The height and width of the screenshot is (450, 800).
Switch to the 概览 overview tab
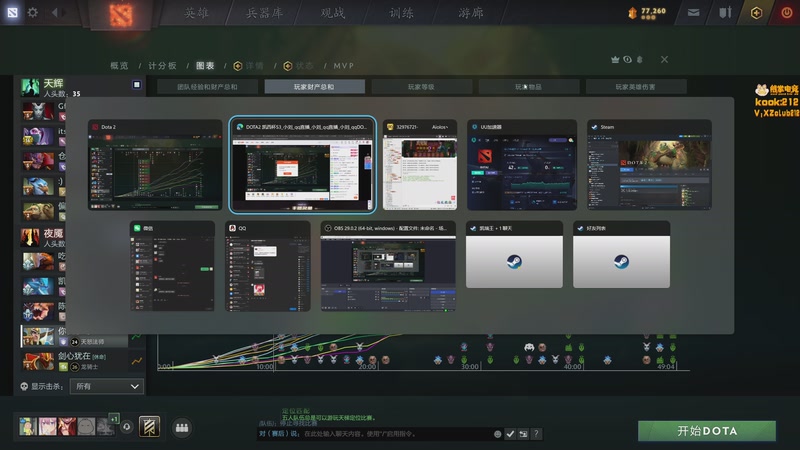tap(119, 66)
